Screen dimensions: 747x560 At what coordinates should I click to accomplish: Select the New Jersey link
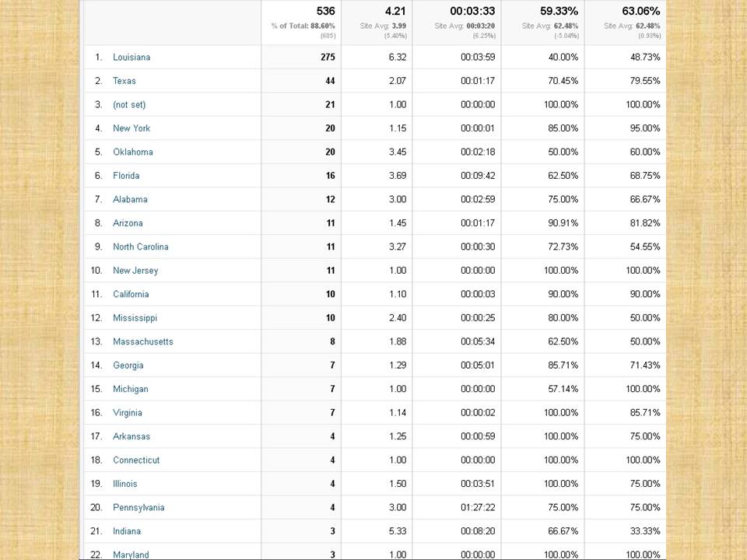click(135, 271)
